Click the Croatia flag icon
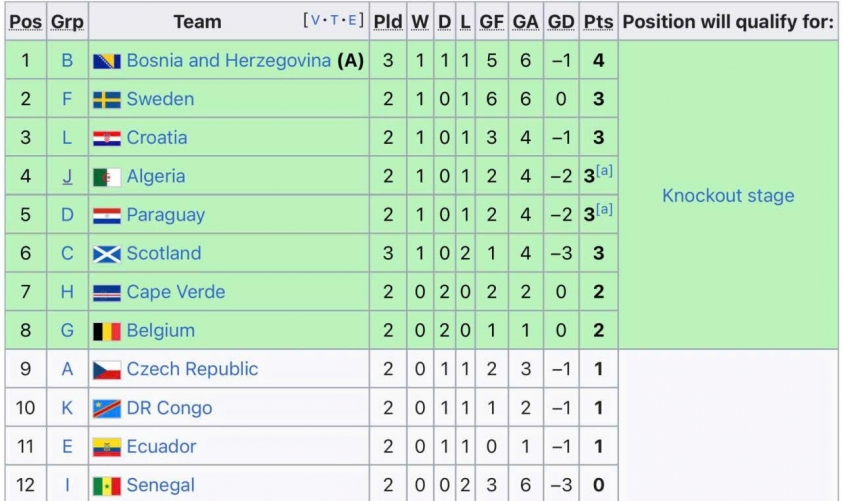 tap(106, 139)
